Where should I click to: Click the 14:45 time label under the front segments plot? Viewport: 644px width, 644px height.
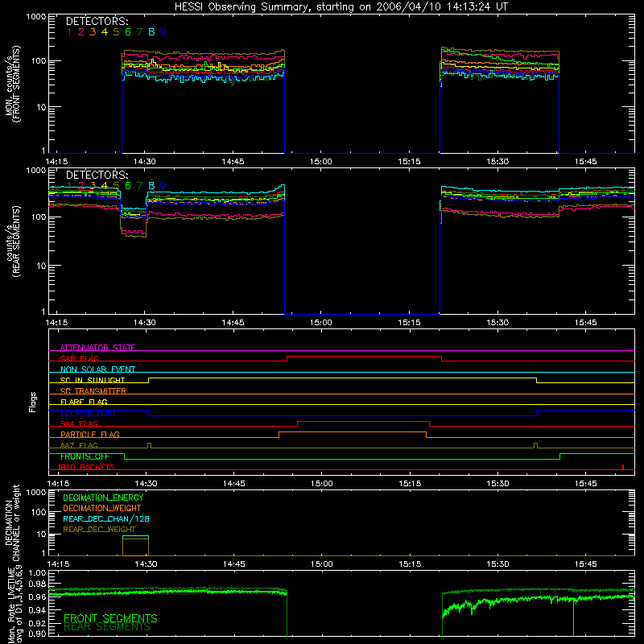pyautogui.click(x=233, y=162)
